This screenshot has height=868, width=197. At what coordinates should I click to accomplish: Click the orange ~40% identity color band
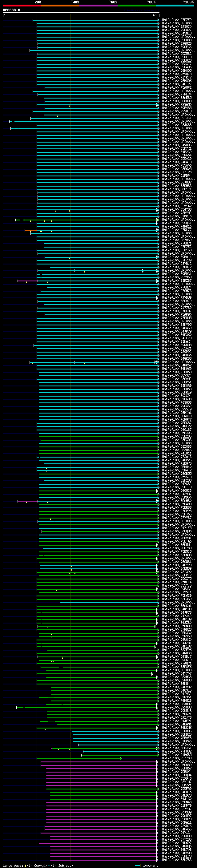click(60, 6)
